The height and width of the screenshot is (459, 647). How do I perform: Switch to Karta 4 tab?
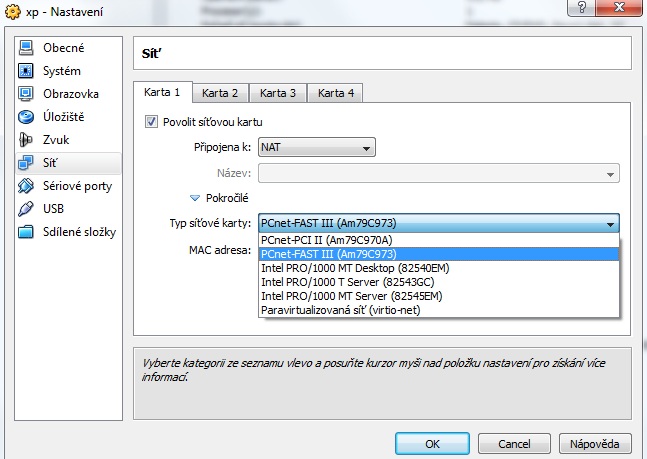coord(335,93)
